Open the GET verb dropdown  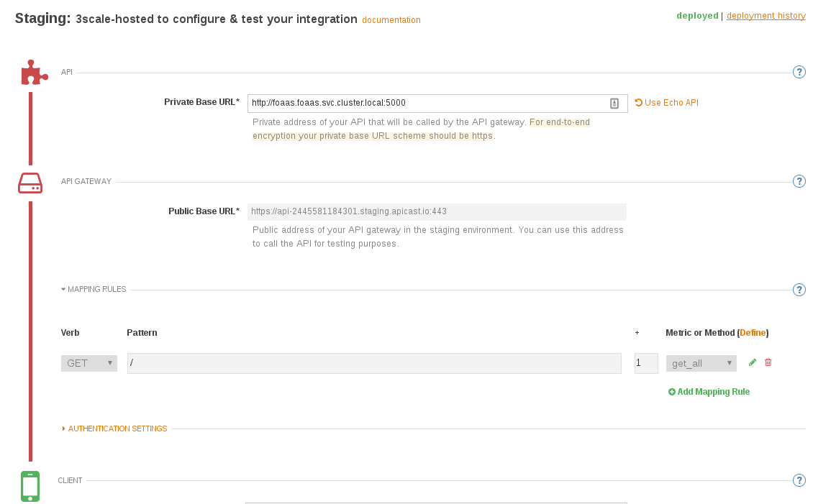point(89,363)
